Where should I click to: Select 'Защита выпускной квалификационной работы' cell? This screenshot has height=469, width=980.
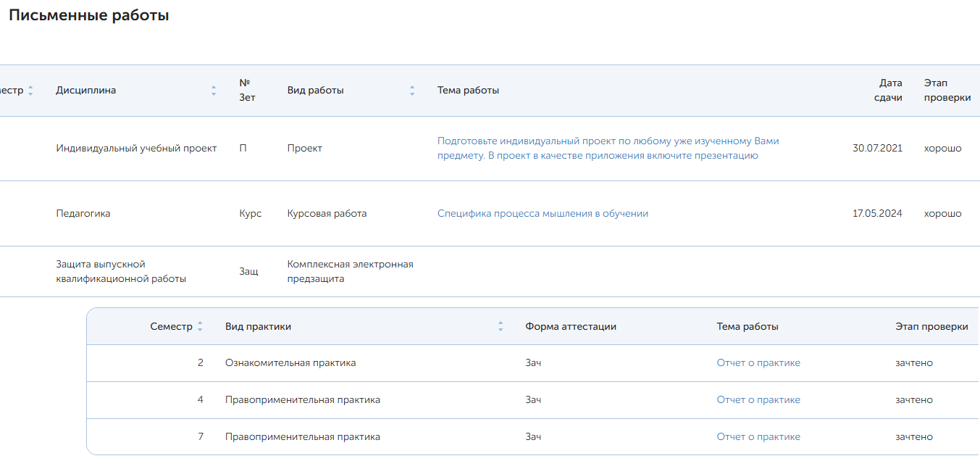point(121,272)
